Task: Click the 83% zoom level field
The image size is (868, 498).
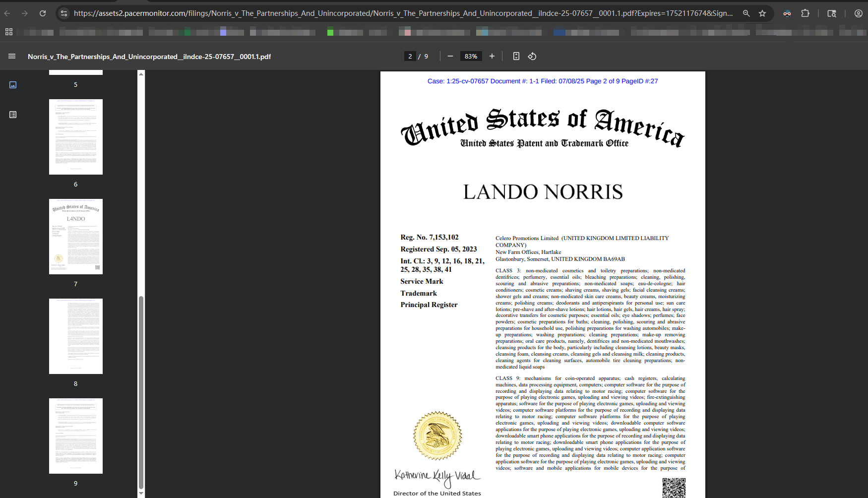Action: click(471, 57)
